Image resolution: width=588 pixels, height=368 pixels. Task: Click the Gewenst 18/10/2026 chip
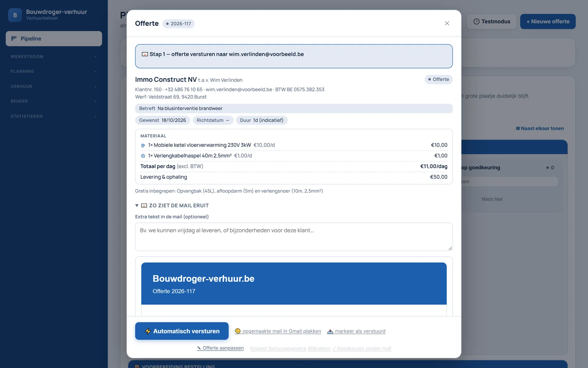pyautogui.click(x=162, y=120)
